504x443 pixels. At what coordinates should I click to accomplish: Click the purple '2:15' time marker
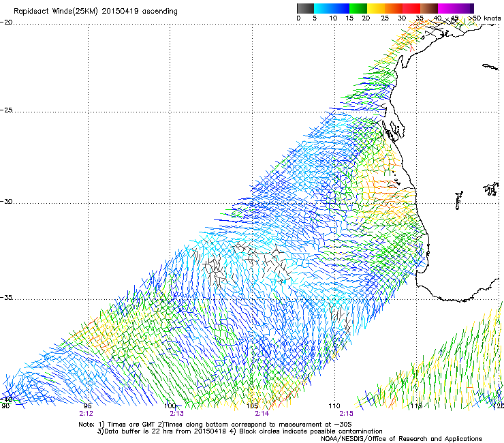(x=346, y=414)
